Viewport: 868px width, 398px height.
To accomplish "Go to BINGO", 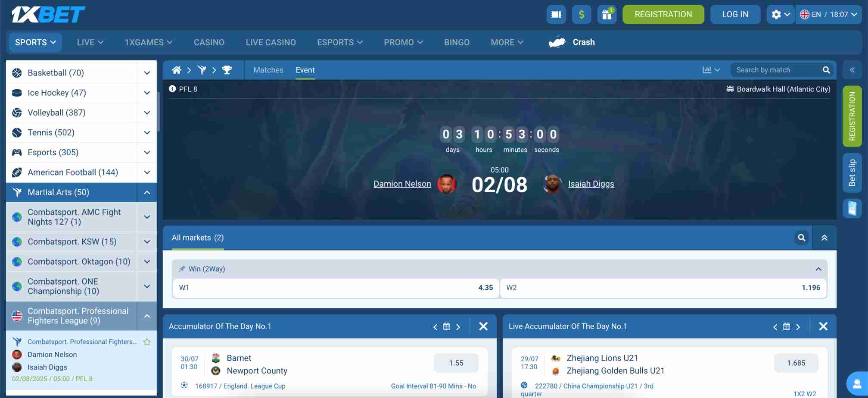I will click(x=457, y=42).
